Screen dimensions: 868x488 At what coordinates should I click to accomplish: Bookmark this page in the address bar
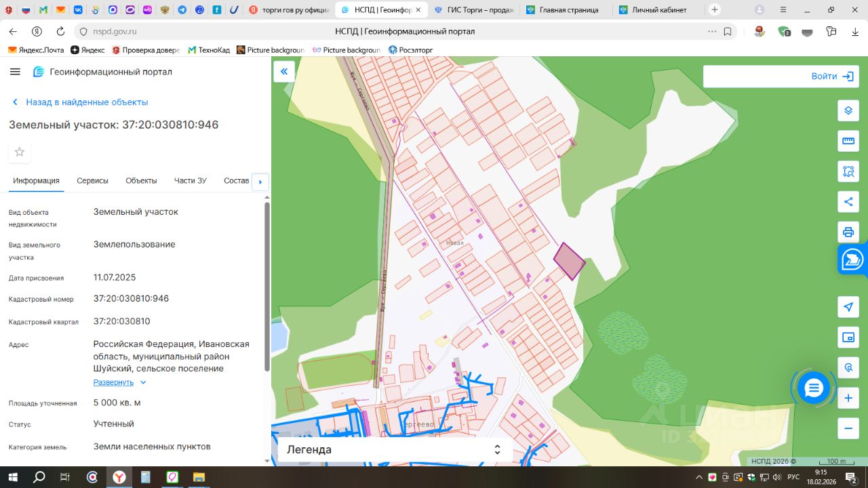tap(728, 31)
